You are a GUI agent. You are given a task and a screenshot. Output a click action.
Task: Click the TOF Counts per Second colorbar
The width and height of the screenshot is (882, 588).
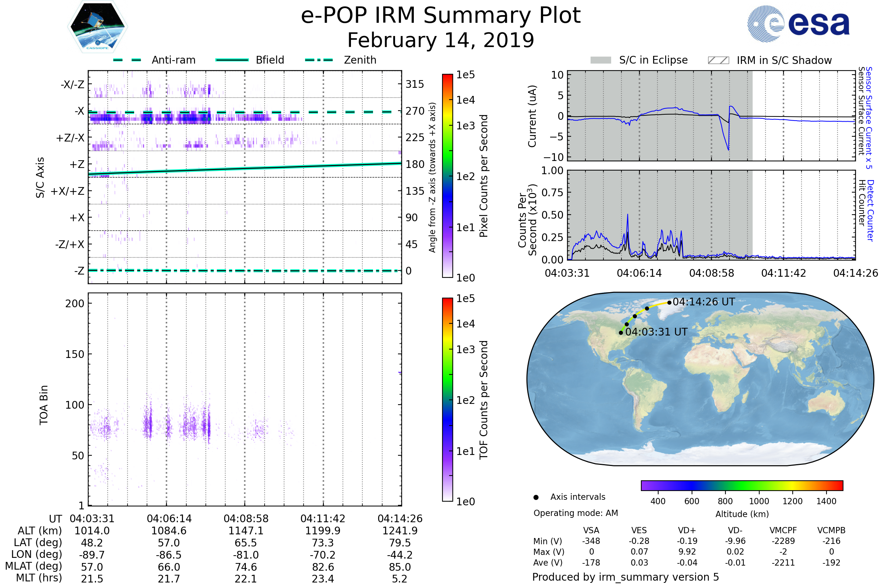447,399
